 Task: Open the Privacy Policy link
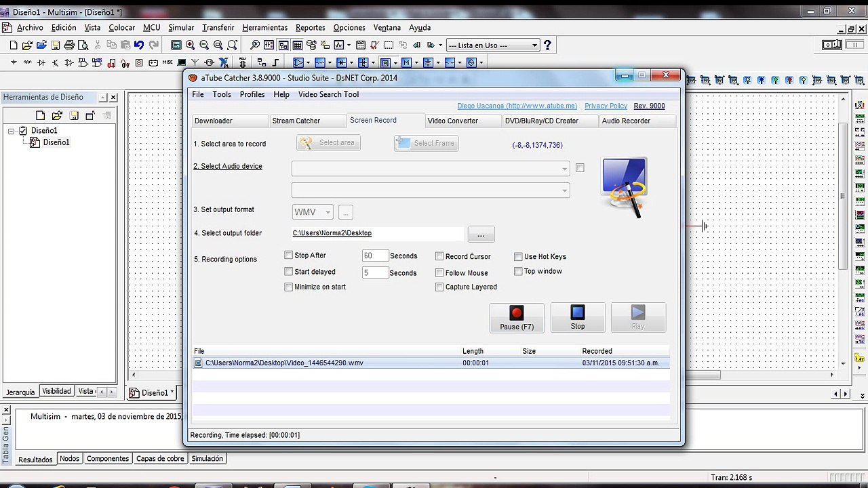(606, 106)
